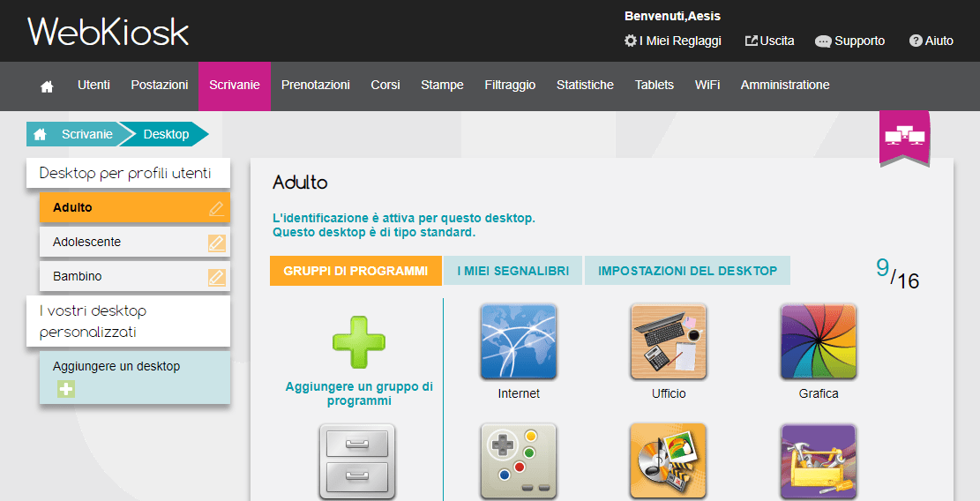Go to the Corsi section

point(385,85)
